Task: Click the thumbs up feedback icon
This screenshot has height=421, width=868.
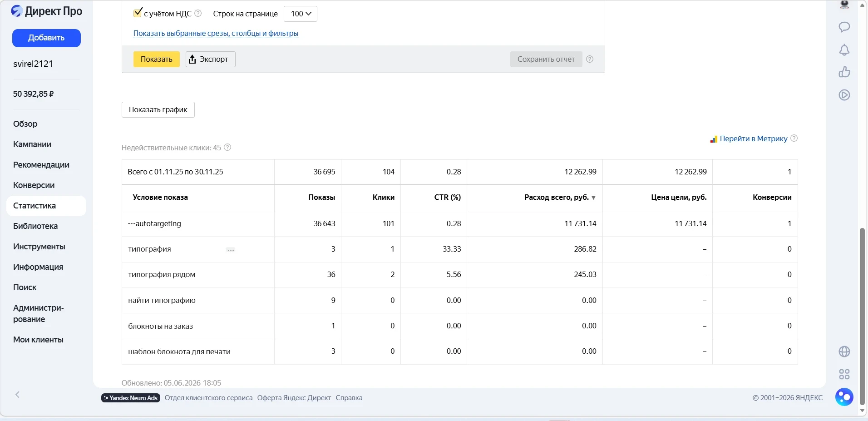Action: [x=844, y=72]
